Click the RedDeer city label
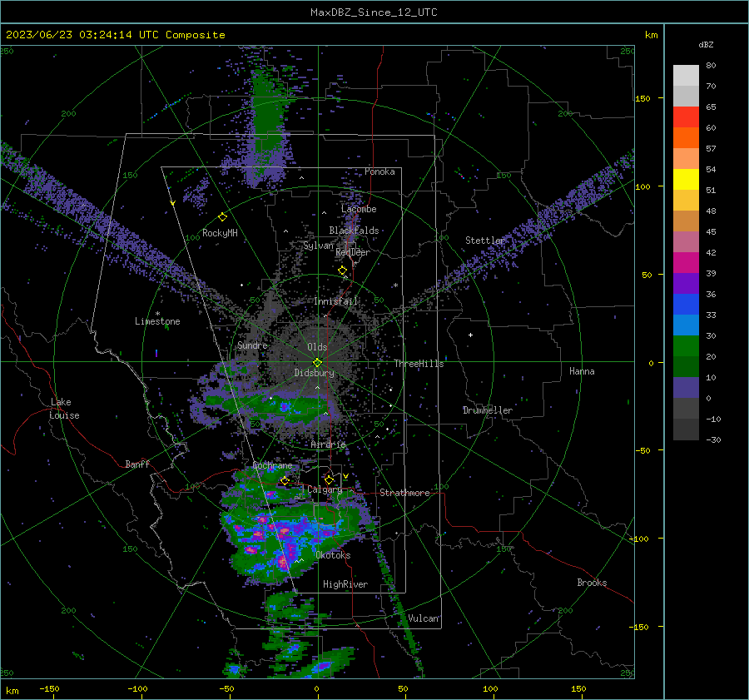The image size is (749, 700). (x=353, y=252)
